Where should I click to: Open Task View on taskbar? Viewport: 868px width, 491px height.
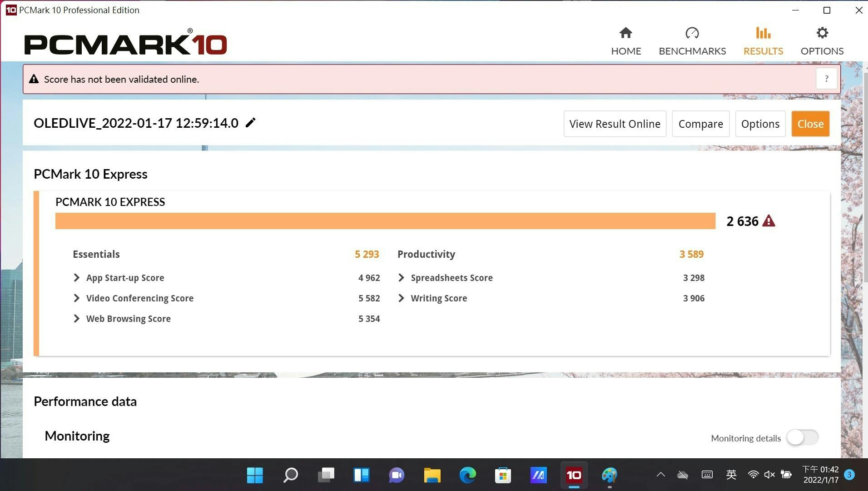tap(326, 476)
